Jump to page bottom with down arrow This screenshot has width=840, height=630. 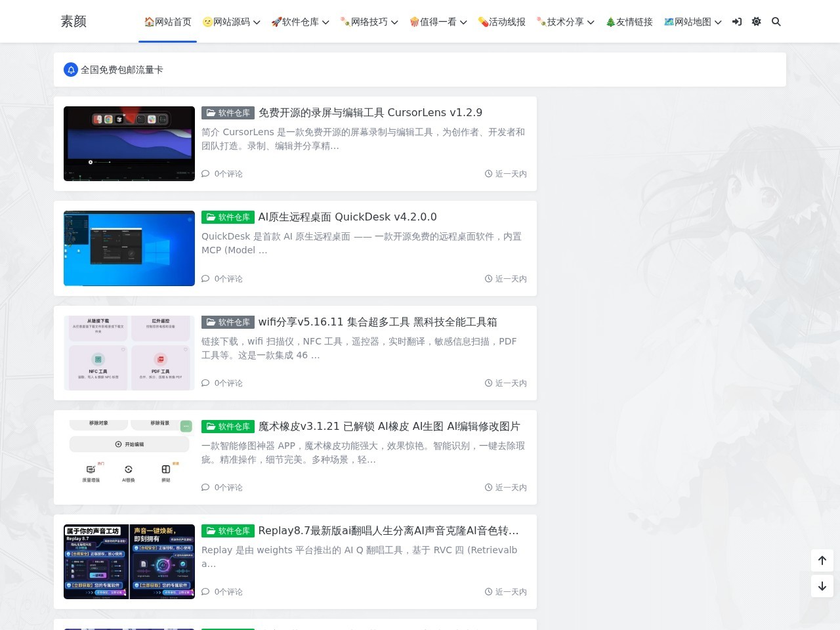pyautogui.click(x=822, y=586)
